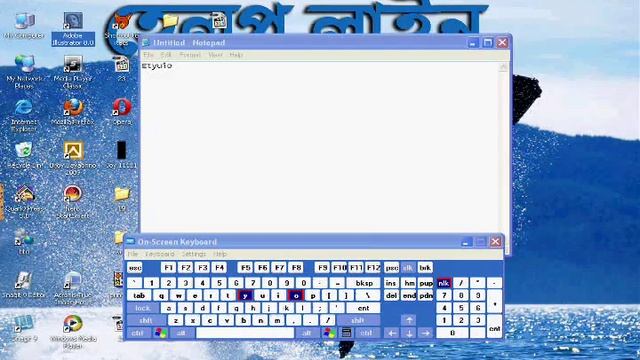Open SnagIt 9 desktop shortcut
This screenshot has width=640, height=360.
pos(24,328)
